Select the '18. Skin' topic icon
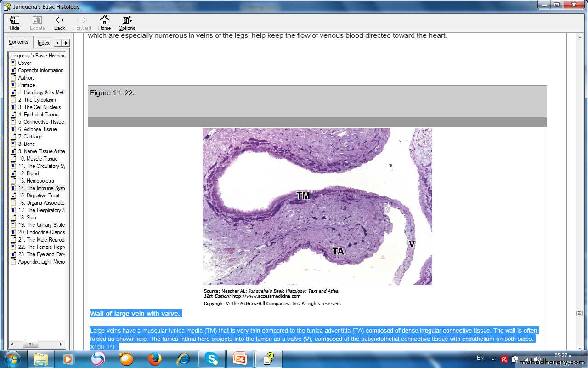588x368 pixels. (x=13, y=218)
